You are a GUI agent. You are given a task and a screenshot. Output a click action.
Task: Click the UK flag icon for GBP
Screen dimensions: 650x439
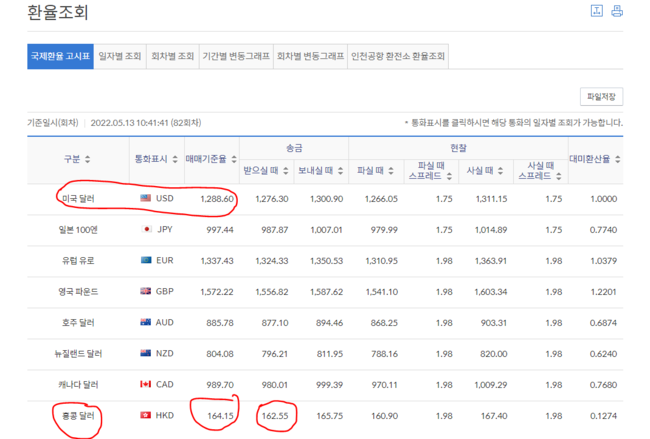pyautogui.click(x=147, y=292)
